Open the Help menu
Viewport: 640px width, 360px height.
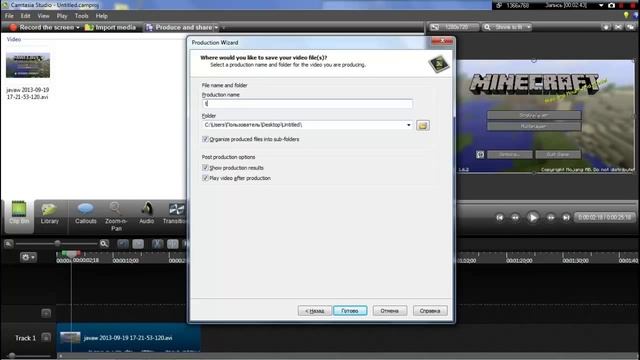[x=102, y=16]
